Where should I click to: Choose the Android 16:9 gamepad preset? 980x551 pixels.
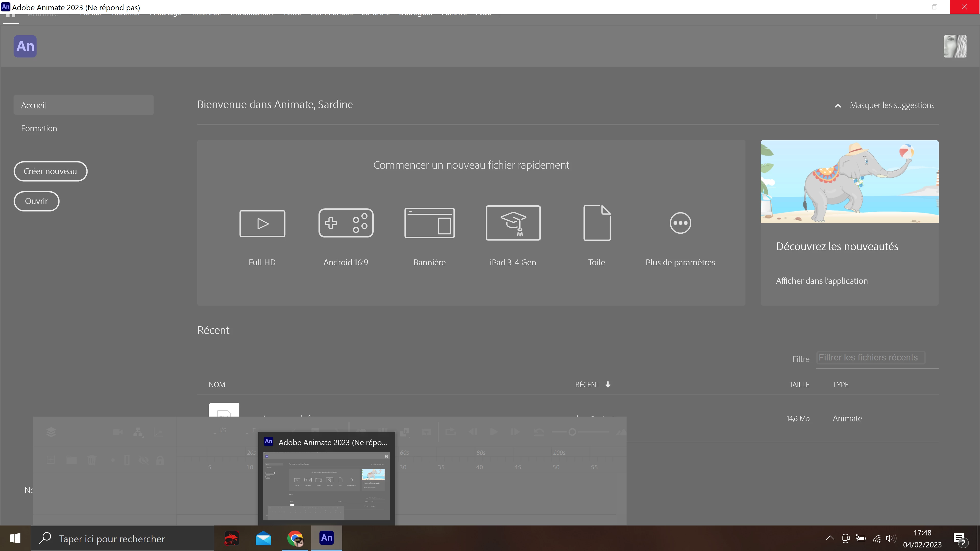[x=346, y=223]
